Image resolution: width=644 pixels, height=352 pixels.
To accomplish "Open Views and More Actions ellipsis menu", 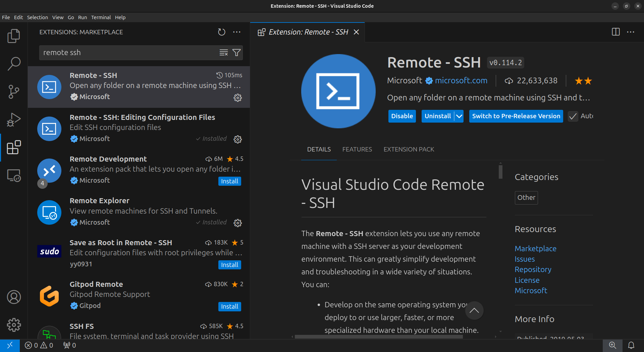I will [x=237, y=32].
